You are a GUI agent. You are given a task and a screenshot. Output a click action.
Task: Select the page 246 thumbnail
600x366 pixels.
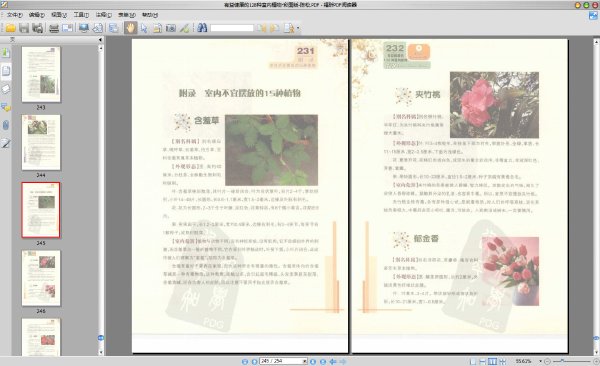coord(41,278)
